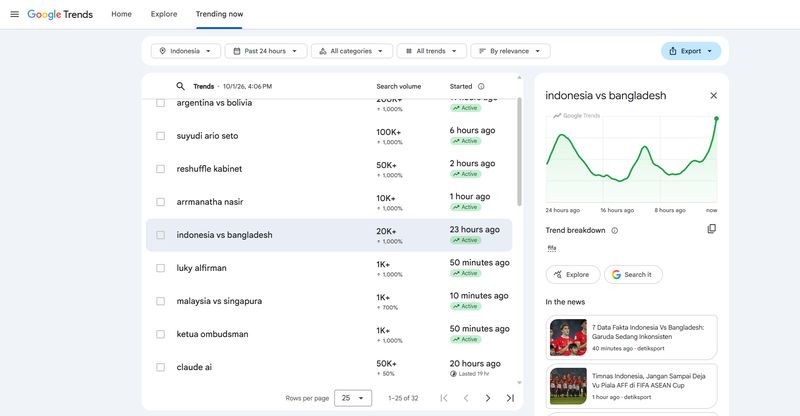Tick the reshuffle kabinet checkbox
This screenshot has height=416, width=800.
pos(160,169)
